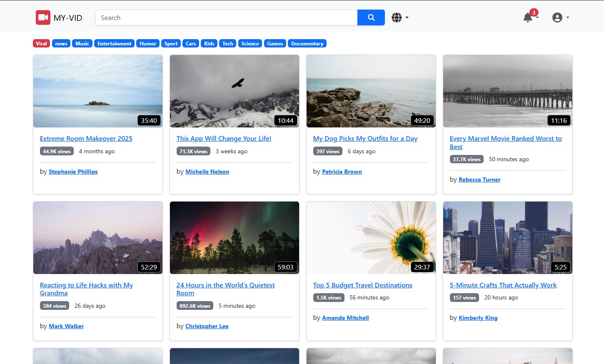Click the '397 views' badge

click(327, 151)
